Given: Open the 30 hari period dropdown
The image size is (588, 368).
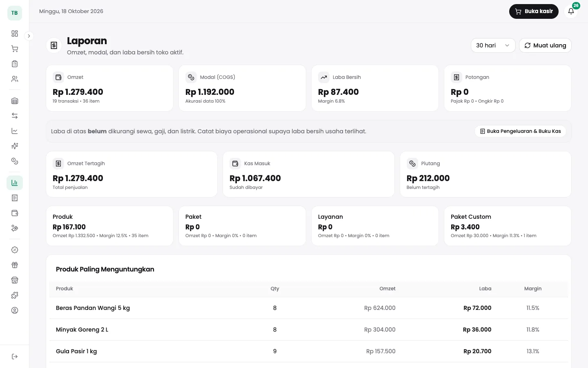Looking at the screenshot, I should [493, 45].
